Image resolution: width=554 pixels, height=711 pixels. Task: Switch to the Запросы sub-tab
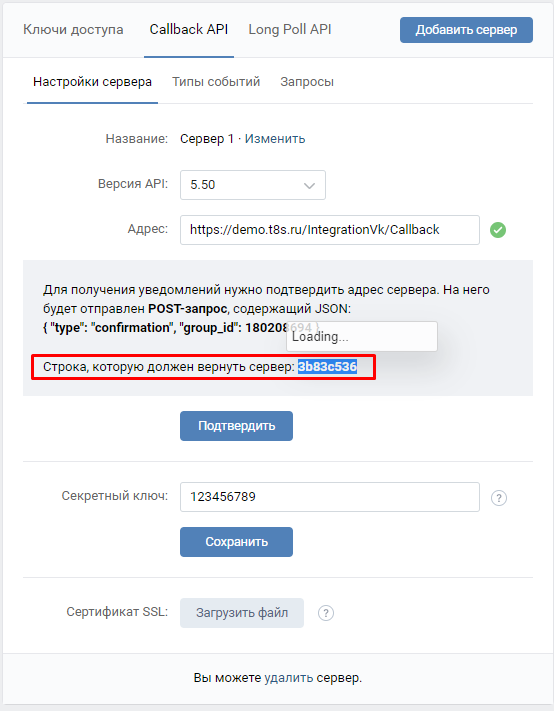(x=307, y=82)
